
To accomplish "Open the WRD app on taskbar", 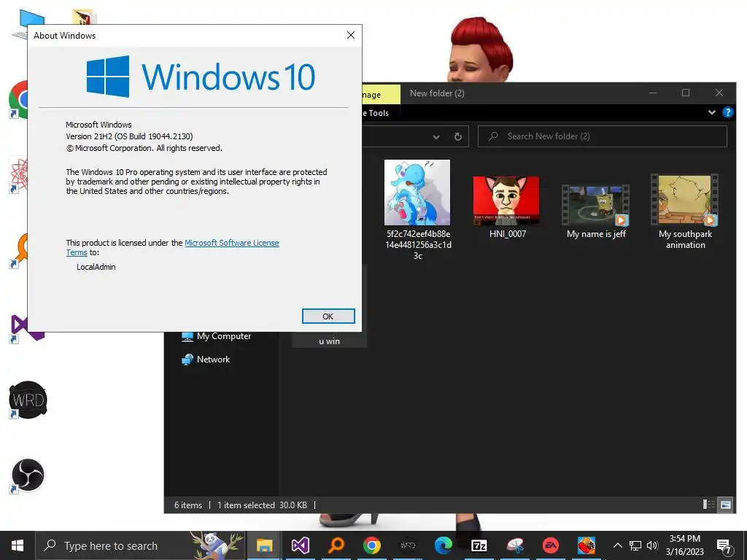I will click(x=408, y=545).
